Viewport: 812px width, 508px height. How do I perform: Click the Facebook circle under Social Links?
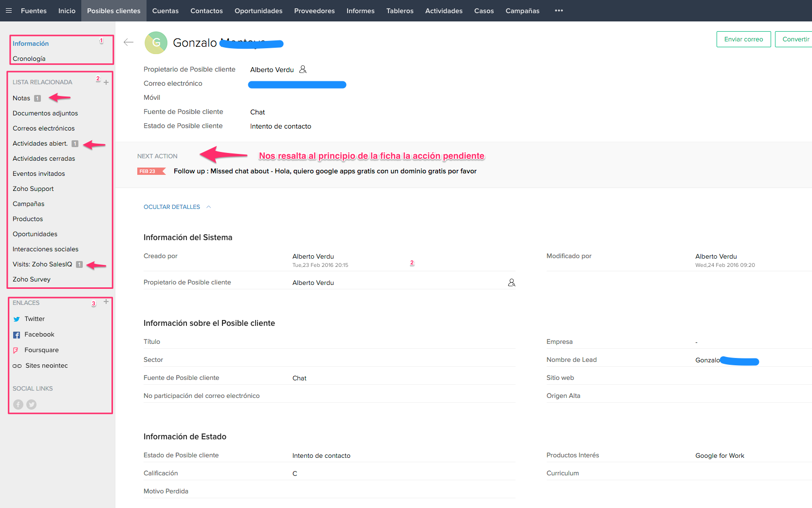point(18,404)
